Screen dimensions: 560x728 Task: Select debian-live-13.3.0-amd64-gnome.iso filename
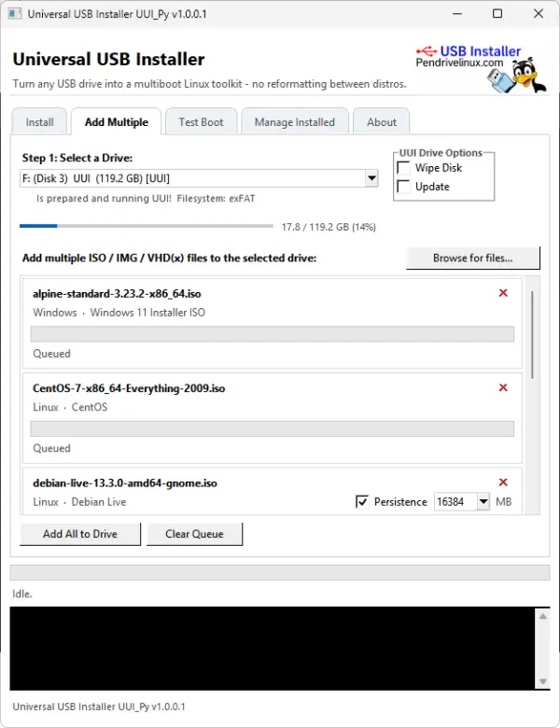pos(125,483)
